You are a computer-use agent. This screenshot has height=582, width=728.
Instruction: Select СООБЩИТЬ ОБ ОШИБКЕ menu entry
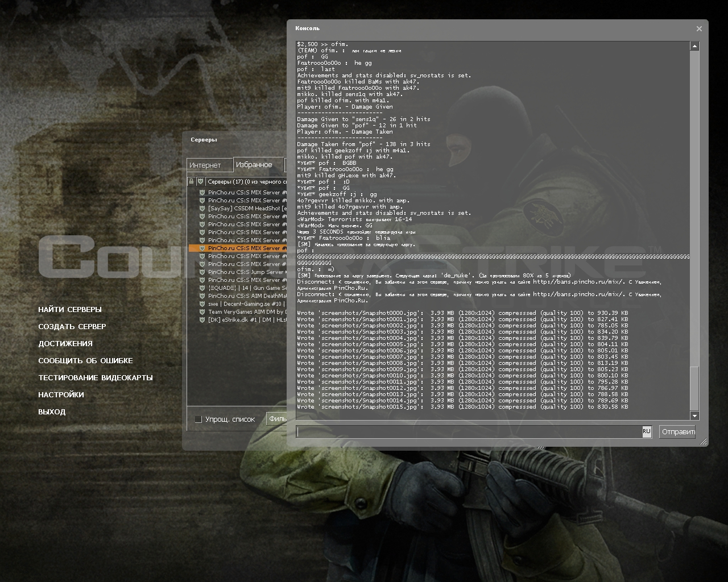click(85, 361)
